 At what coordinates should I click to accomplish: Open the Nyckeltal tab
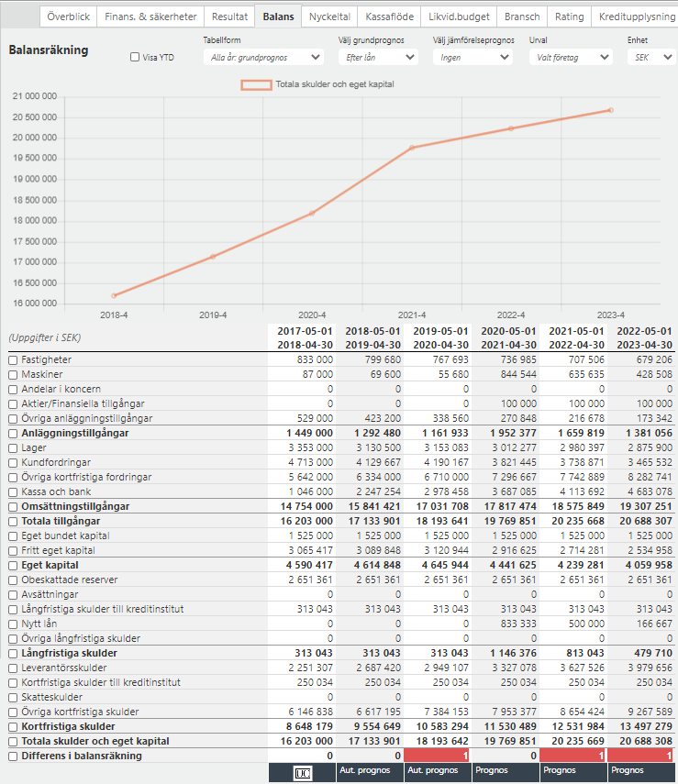click(329, 17)
